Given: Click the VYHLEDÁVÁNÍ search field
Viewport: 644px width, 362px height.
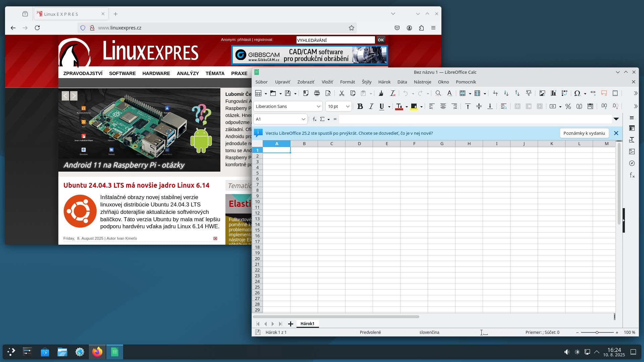Looking at the screenshot, I should [x=335, y=40].
